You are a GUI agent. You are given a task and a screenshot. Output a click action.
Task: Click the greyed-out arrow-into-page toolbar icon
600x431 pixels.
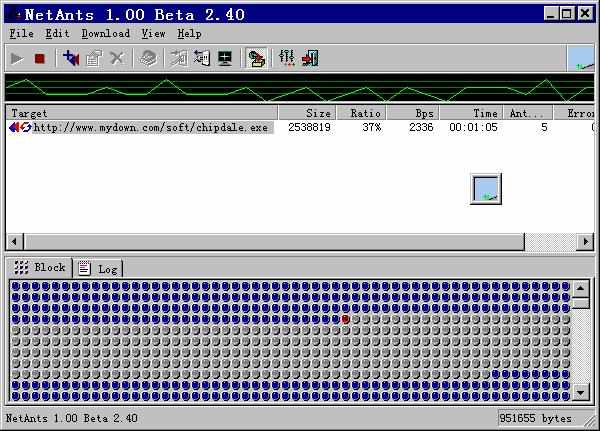pos(179,59)
